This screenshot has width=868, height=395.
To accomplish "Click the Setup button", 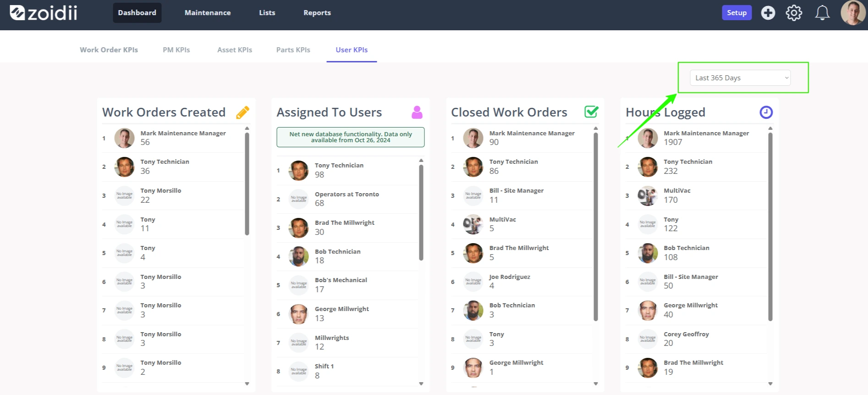I will pos(737,13).
